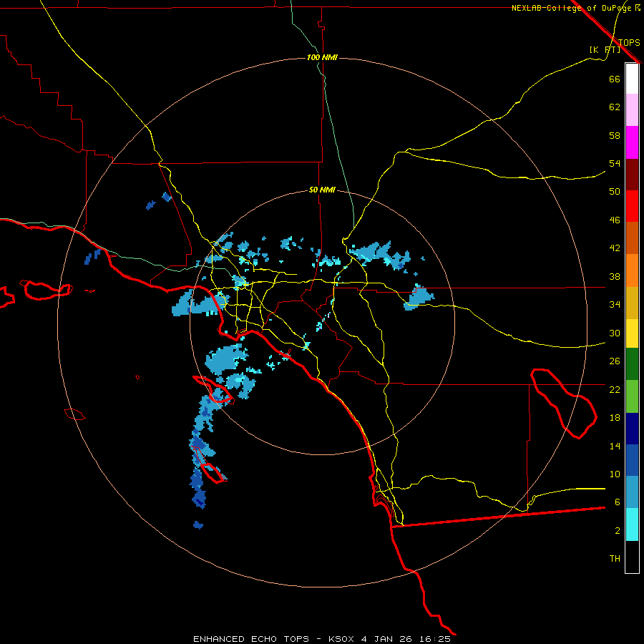644x644 pixels.
Task: Click the white 66 kft color swatch
Action: click(x=632, y=79)
